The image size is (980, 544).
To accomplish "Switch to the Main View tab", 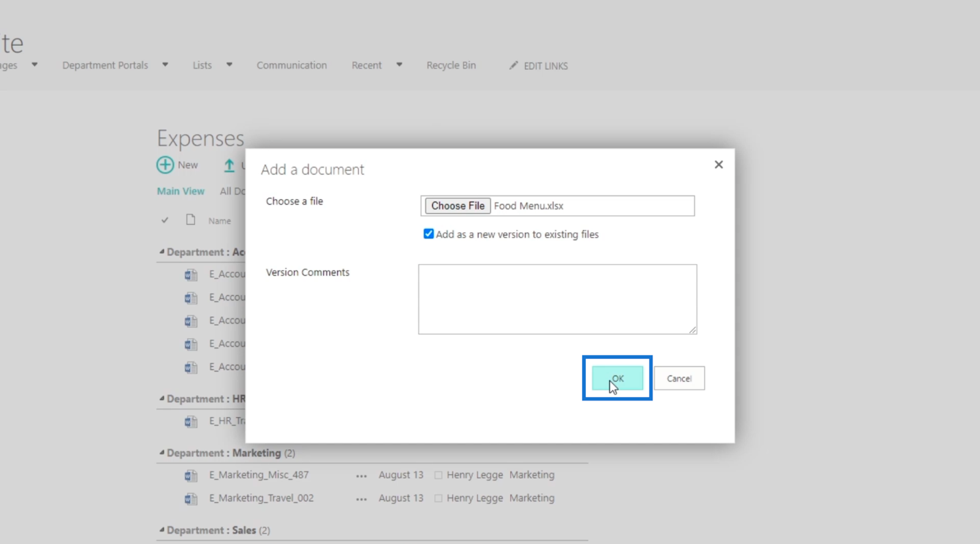I will click(181, 191).
